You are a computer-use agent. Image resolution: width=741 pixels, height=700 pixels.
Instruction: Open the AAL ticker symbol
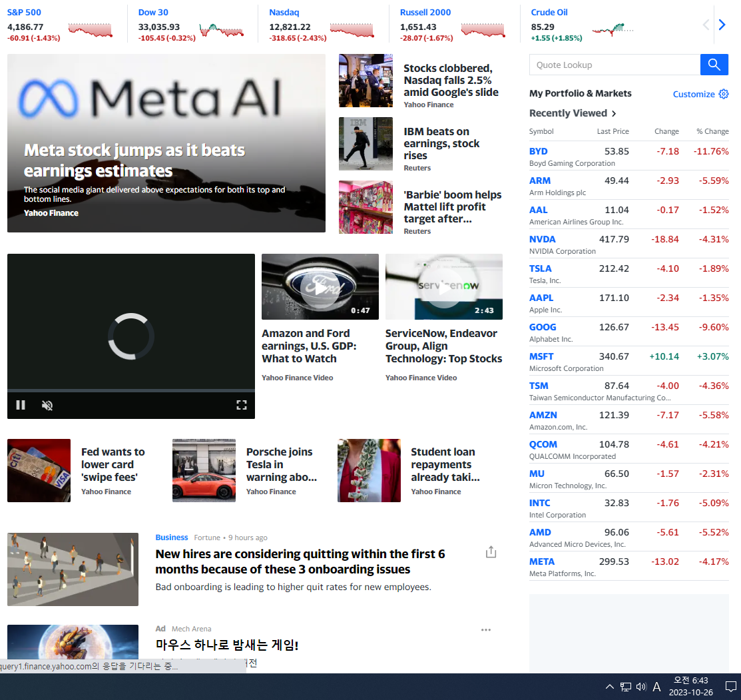(x=538, y=210)
